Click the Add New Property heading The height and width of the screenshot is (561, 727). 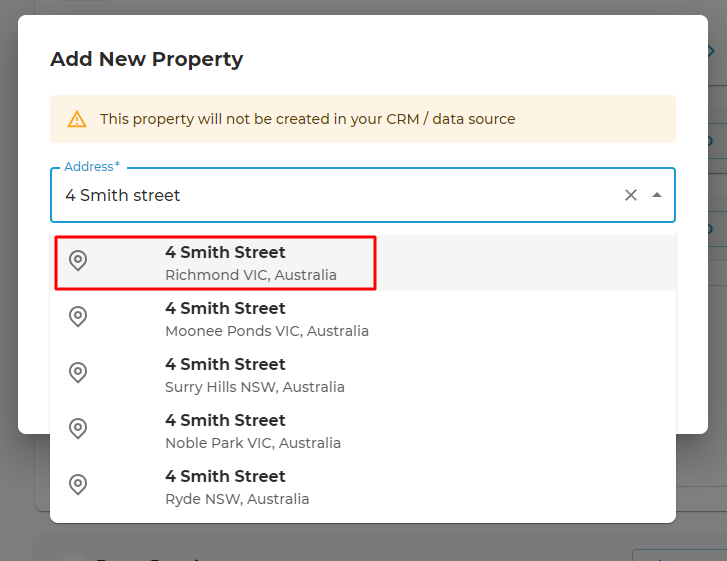point(147,59)
